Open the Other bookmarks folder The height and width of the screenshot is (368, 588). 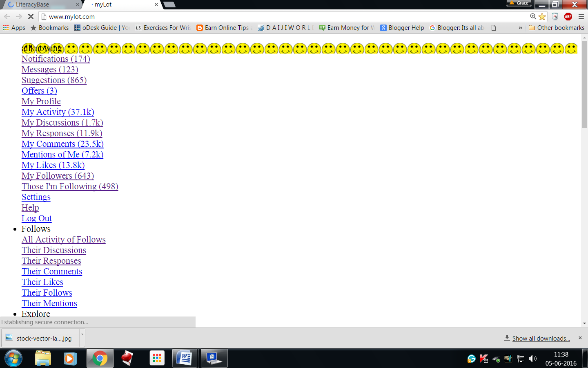pyautogui.click(x=557, y=28)
